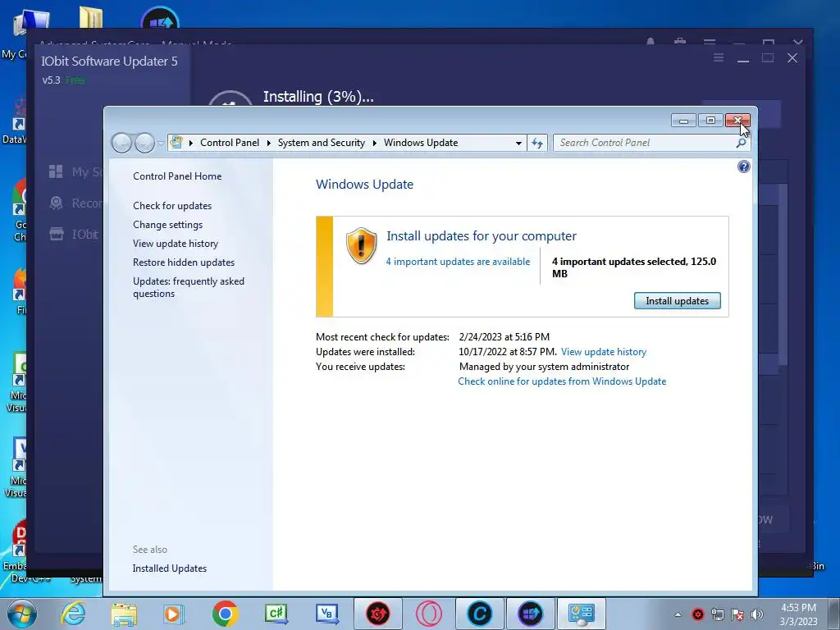Click the Install updates button

(677, 300)
